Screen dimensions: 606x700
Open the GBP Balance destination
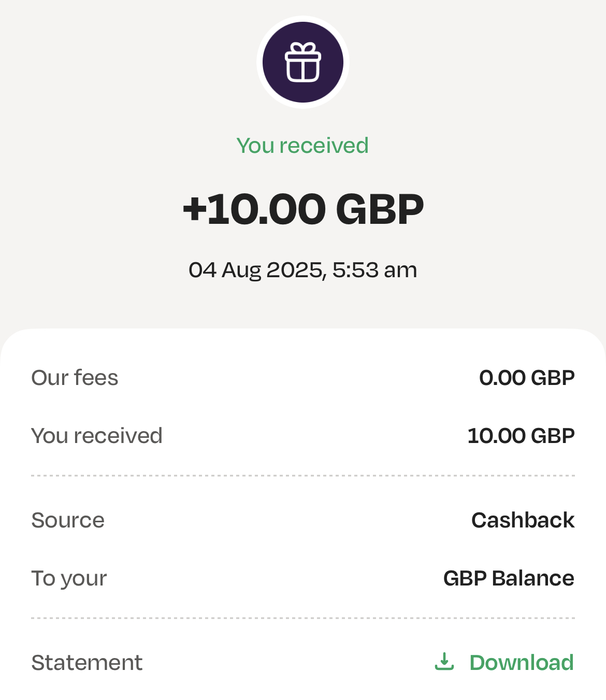(509, 578)
